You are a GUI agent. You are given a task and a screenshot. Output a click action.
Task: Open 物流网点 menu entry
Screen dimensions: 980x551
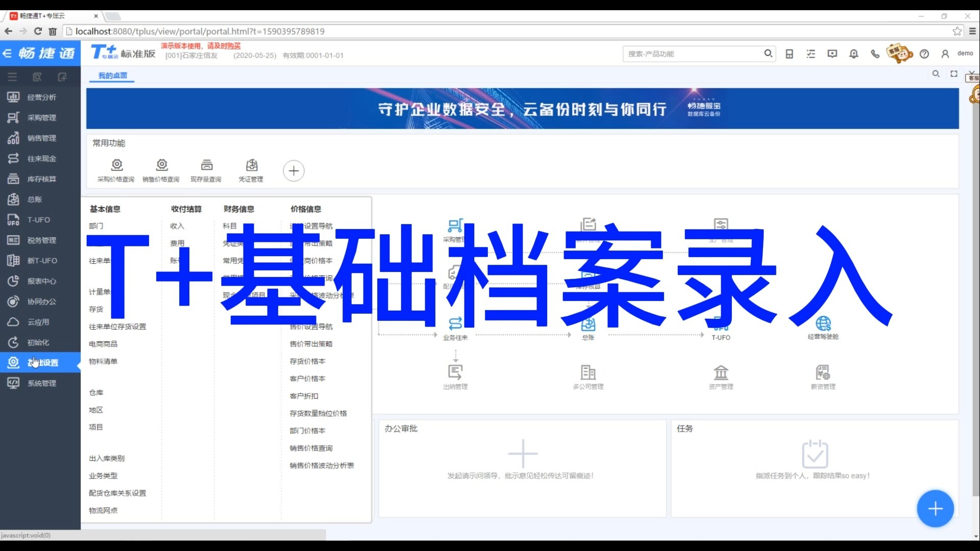click(103, 510)
